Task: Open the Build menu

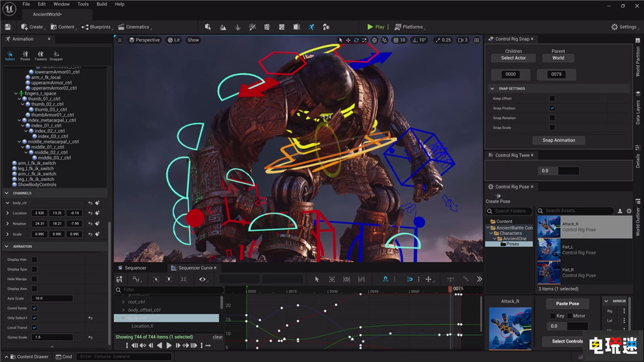Action: (x=102, y=4)
